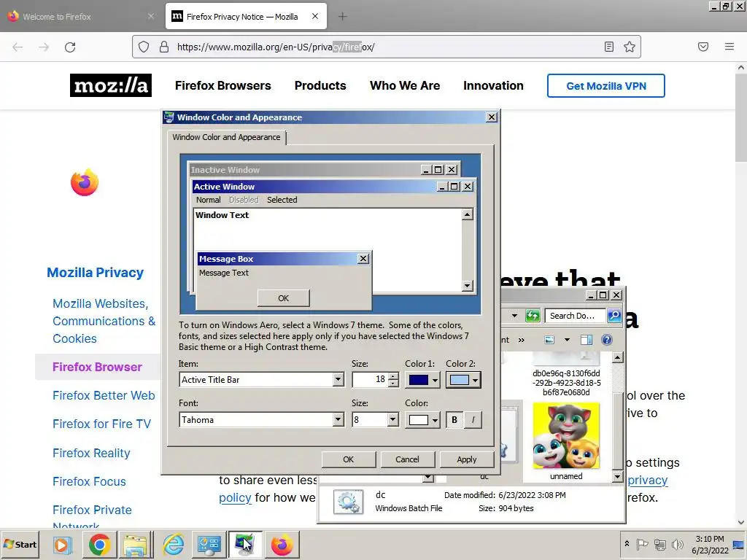
Task: Open Control Panel taskbar icon
Action: [209, 545]
